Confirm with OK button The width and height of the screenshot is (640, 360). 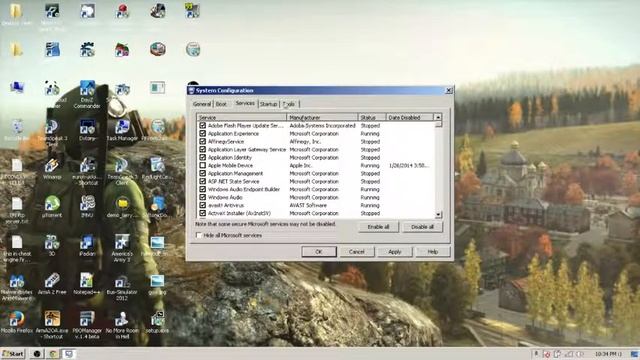click(x=319, y=252)
